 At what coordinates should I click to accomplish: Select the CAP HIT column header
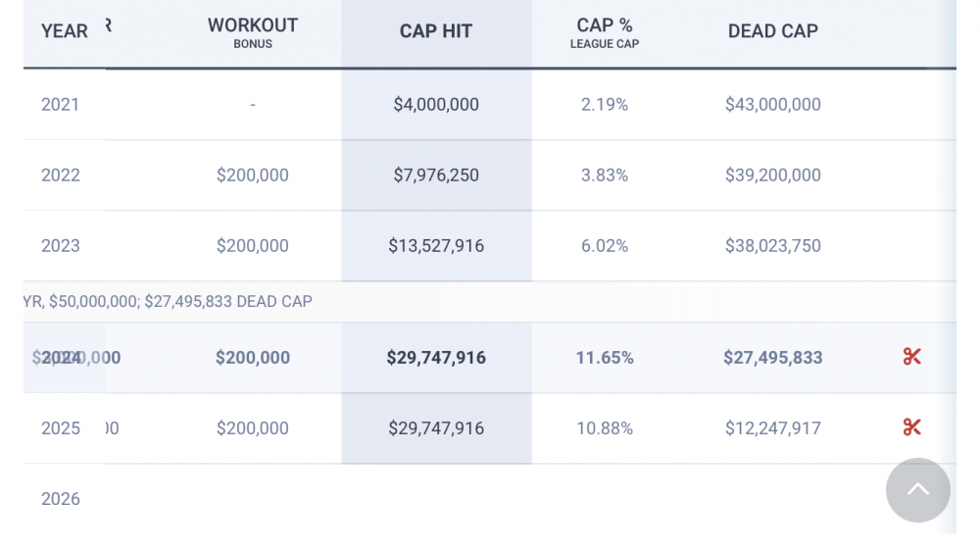click(x=436, y=31)
